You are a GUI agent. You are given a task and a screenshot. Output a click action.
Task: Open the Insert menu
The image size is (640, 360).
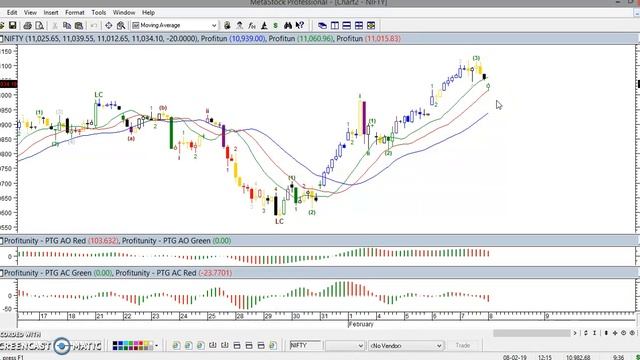[x=51, y=13]
